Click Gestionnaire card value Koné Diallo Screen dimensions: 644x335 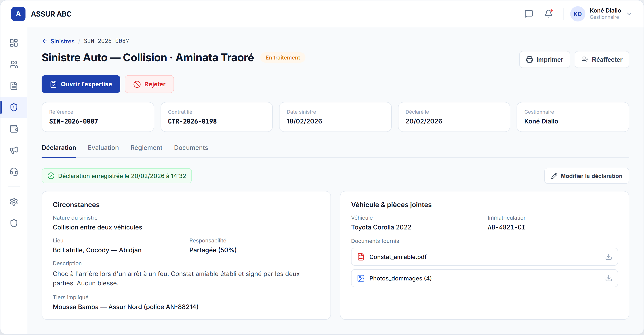[541, 121]
